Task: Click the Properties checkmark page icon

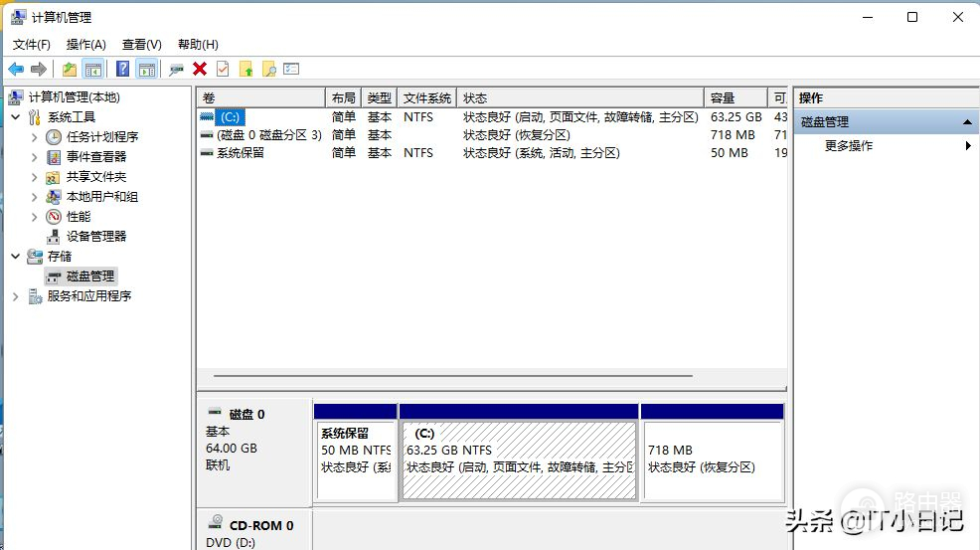Action: point(223,69)
